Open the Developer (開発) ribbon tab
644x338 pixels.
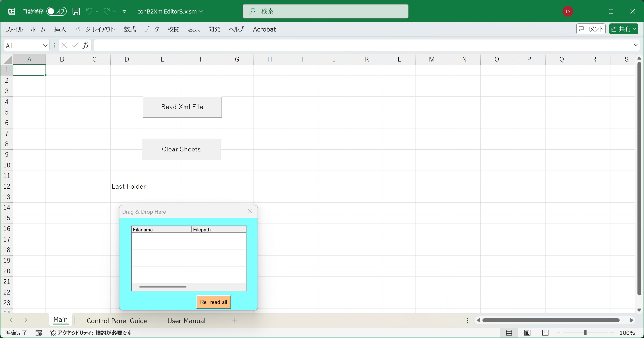tap(214, 29)
